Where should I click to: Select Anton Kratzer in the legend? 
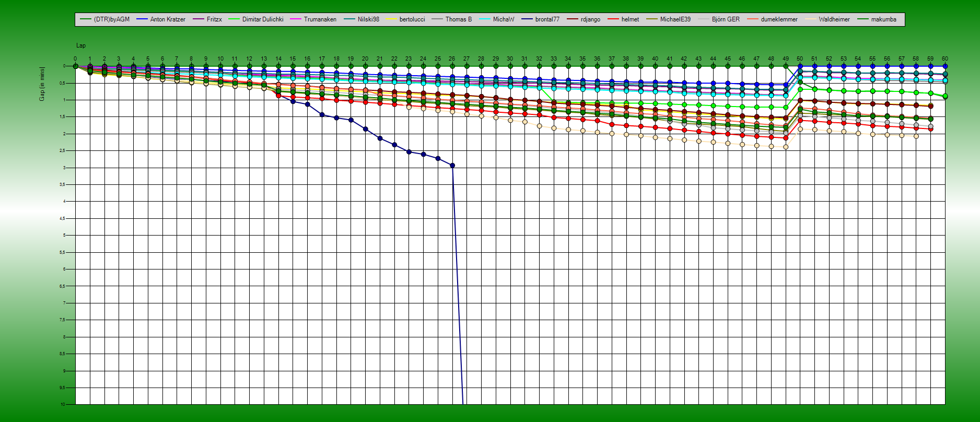click(168, 19)
